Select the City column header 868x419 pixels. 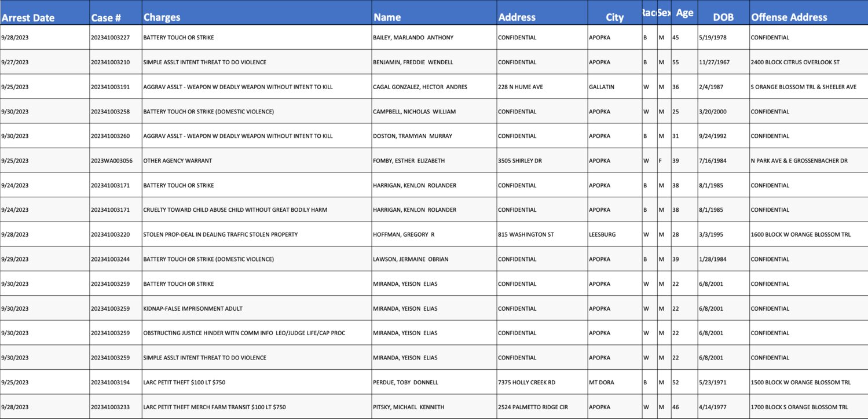coord(614,13)
